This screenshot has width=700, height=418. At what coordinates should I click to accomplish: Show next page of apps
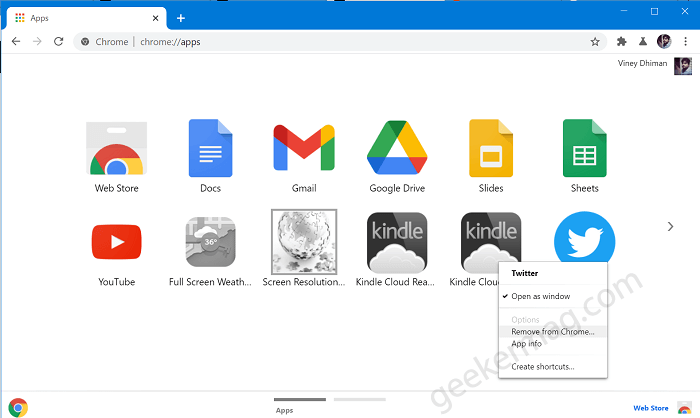pyautogui.click(x=670, y=226)
